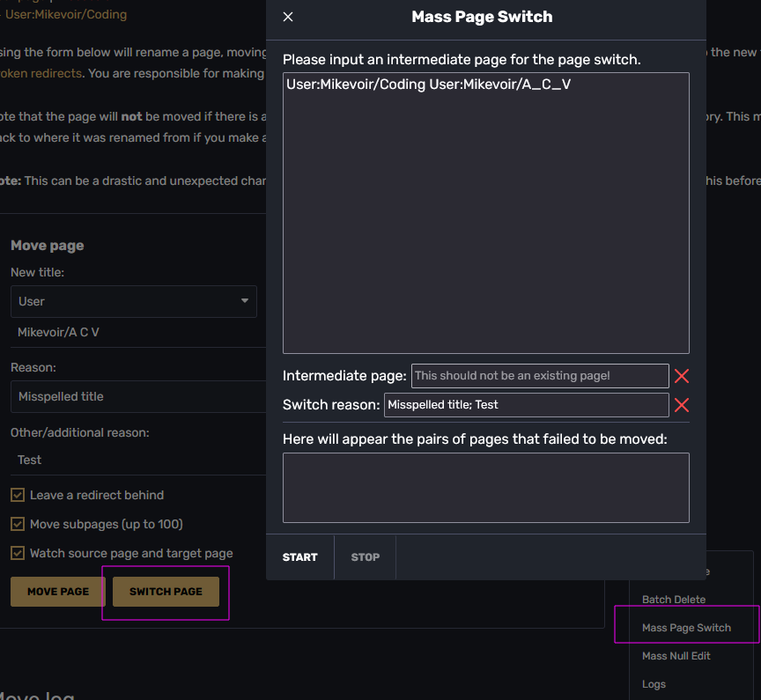Open Batch Delete from the tools menu
The height and width of the screenshot is (700, 761).
[x=674, y=600]
